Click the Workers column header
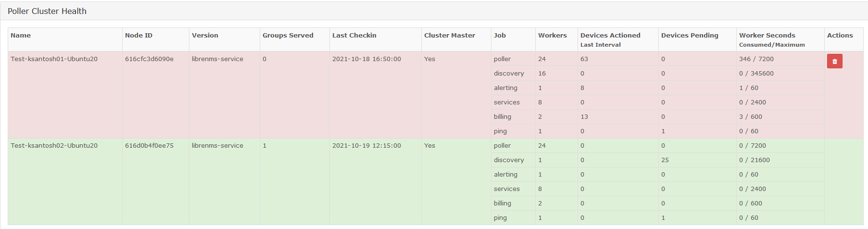 pos(553,35)
